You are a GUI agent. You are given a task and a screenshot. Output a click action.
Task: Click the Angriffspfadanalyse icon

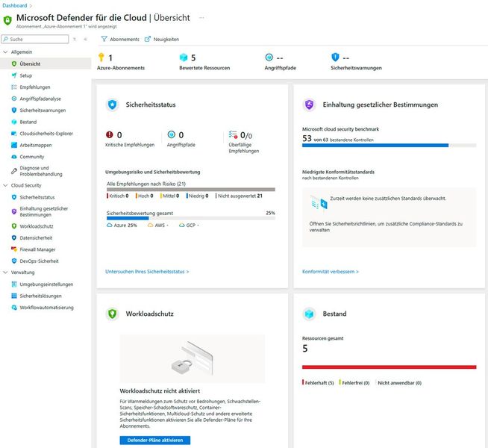(x=14, y=99)
